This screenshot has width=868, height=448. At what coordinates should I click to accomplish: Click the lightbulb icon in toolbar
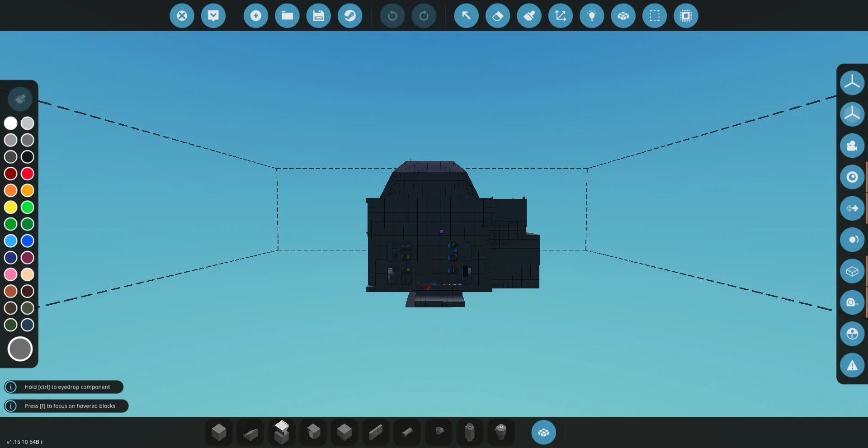tap(592, 16)
